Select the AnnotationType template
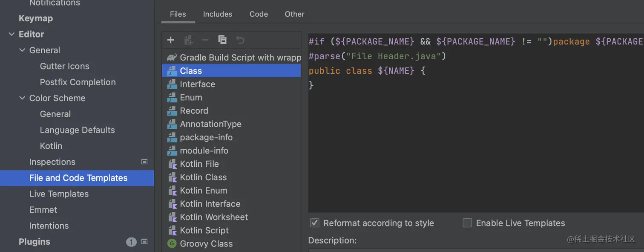This screenshot has height=252, width=644. tap(232, 124)
